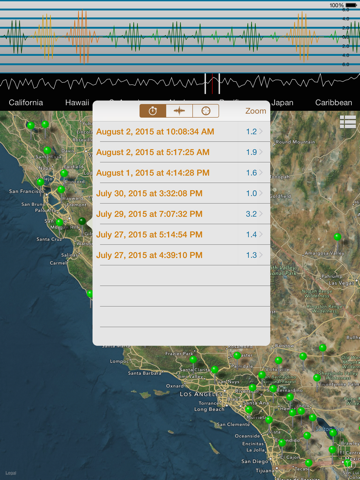Viewport: 360px width, 480px height.
Task: Expand the chevron beside magnitude 1.3
Action: (x=261, y=255)
